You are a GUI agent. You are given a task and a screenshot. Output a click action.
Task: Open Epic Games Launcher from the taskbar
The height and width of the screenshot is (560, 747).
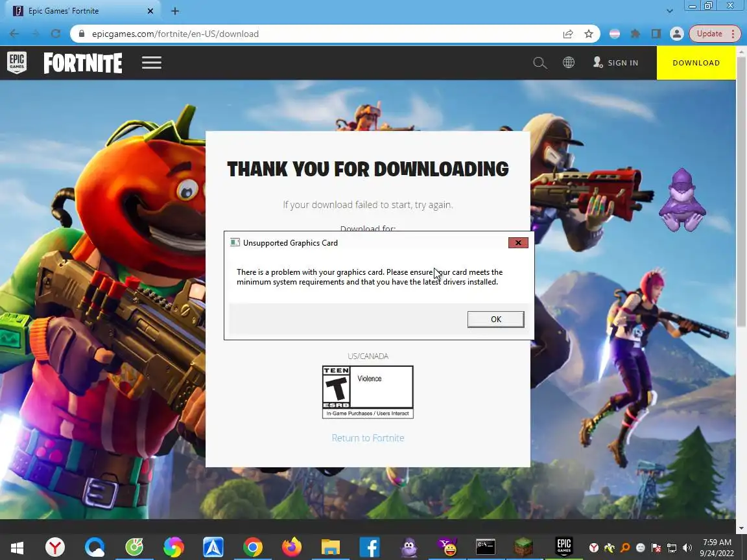click(x=564, y=546)
